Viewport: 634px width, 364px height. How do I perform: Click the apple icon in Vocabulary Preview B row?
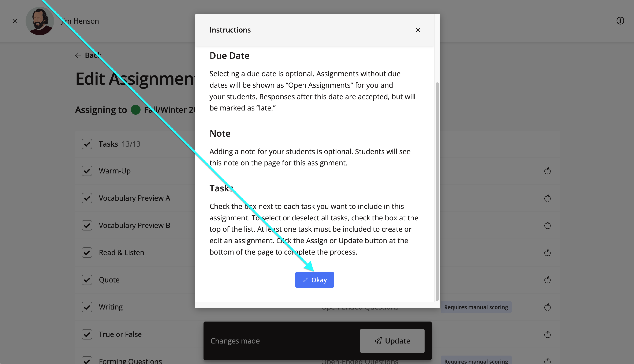pos(547,225)
